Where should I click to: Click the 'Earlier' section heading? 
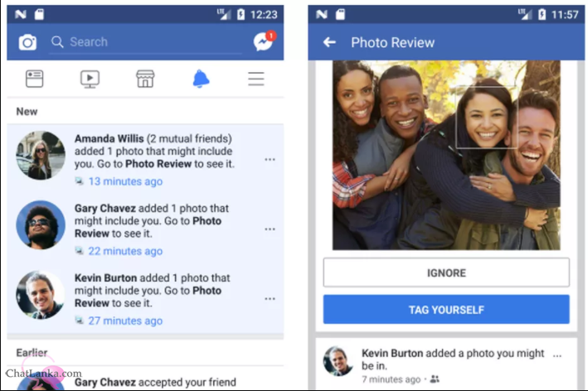click(x=32, y=353)
